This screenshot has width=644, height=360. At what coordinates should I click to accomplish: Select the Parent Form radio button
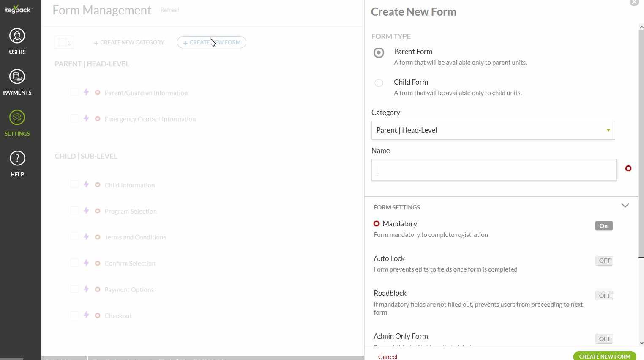[x=379, y=52]
